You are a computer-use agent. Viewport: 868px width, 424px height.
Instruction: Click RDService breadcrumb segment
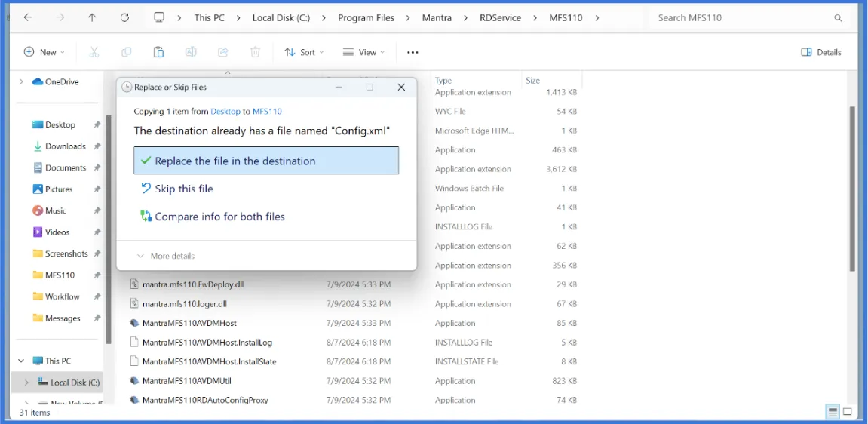point(501,17)
